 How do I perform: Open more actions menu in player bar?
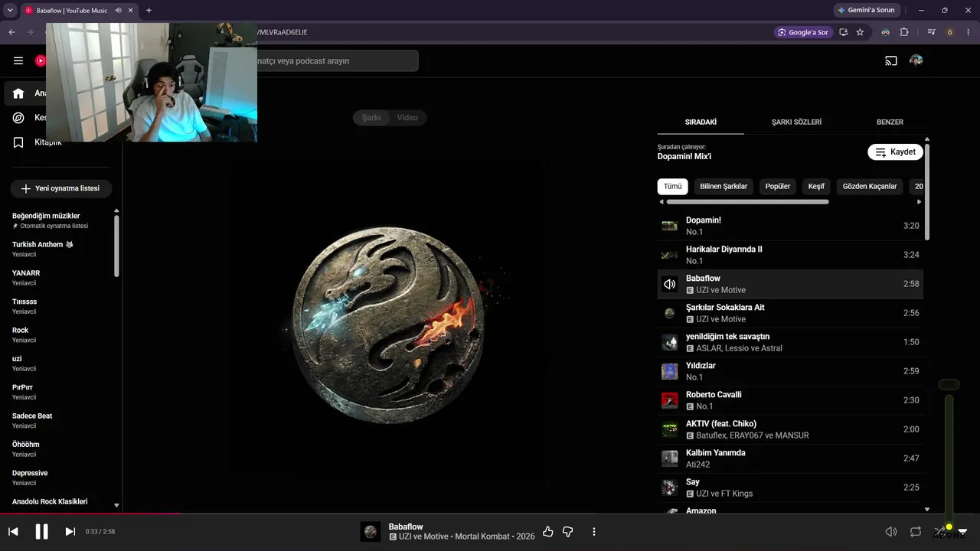coord(593,531)
